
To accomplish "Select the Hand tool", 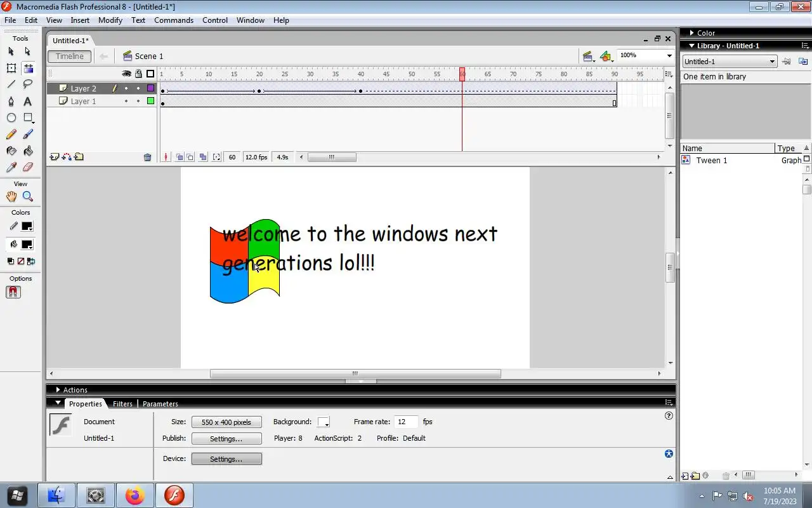I will click(x=11, y=197).
